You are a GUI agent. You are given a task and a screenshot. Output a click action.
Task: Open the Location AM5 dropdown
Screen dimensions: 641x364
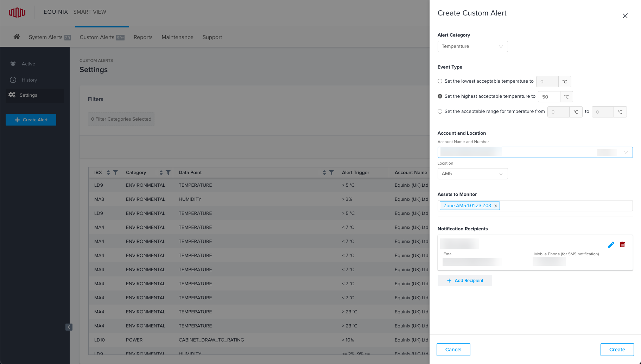coord(472,174)
